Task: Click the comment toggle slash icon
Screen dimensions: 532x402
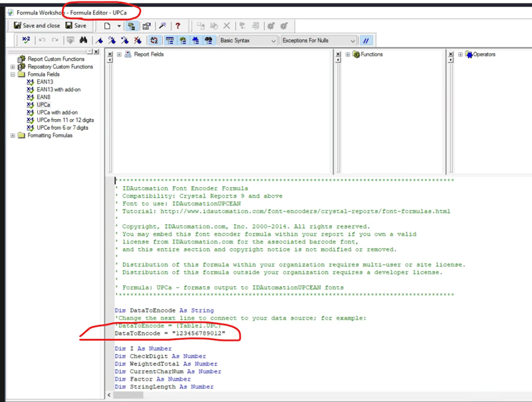Action: pos(365,41)
